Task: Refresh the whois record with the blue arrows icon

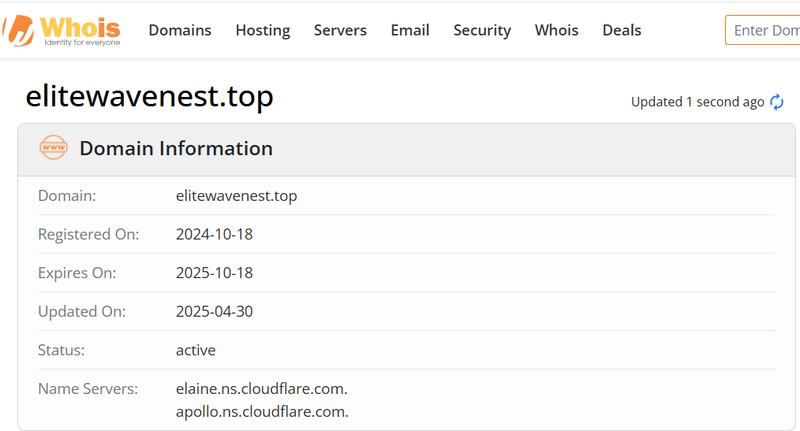Action: click(777, 102)
